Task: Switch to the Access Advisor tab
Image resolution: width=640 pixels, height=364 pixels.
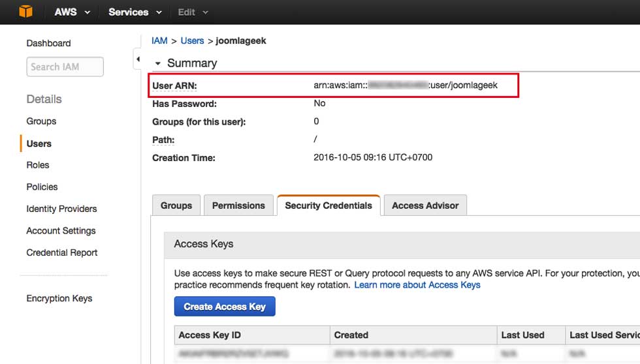Action: (425, 205)
